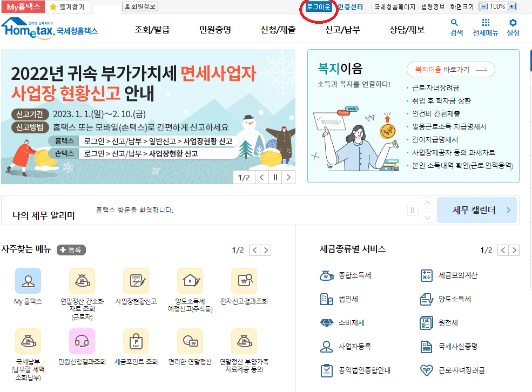The height and width of the screenshot is (392, 532).
Task: Open 근로·자녀장려금 link in 복지이음 list
Action: 435,88
